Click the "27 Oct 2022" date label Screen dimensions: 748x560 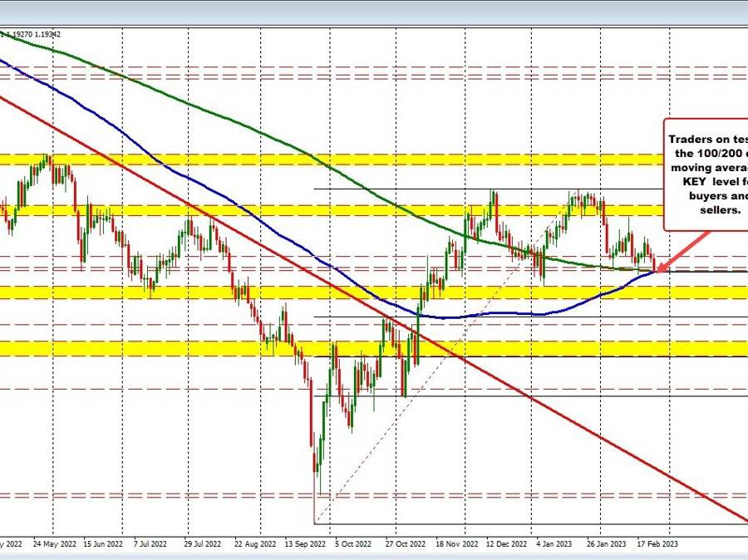point(403,543)
